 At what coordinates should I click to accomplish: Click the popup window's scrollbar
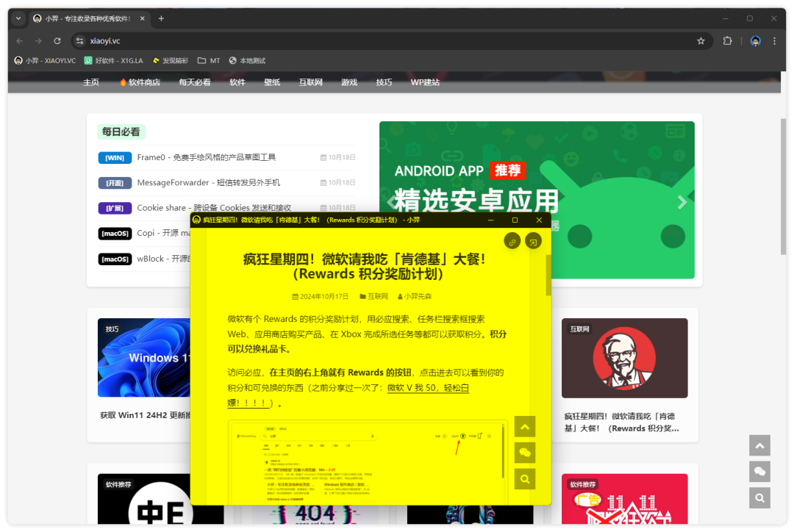[548, 275]
